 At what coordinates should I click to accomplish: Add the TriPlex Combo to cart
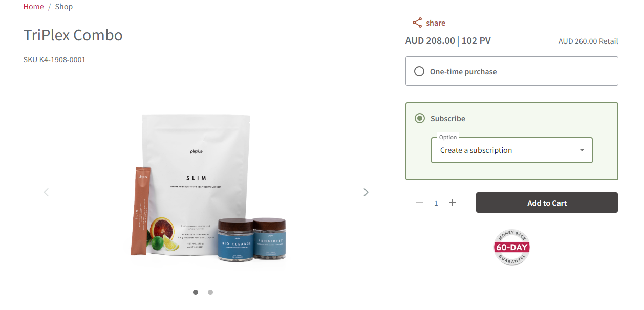[x=547, y=203]
